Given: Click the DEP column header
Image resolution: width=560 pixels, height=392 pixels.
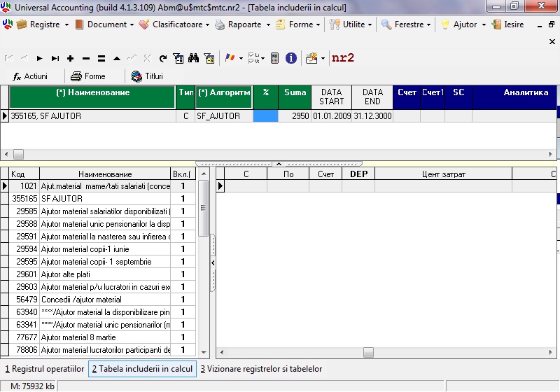Looking at the screenshot, I should click(358, 174).
